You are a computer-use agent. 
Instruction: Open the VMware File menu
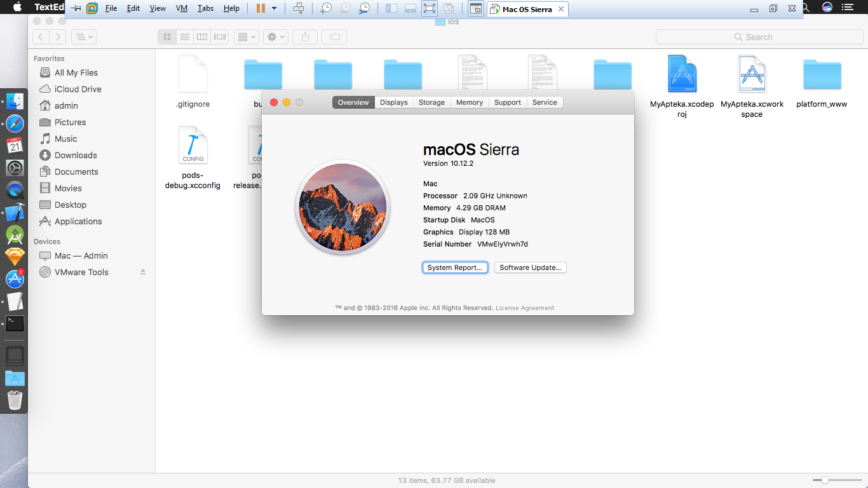[x=111, y=8]
